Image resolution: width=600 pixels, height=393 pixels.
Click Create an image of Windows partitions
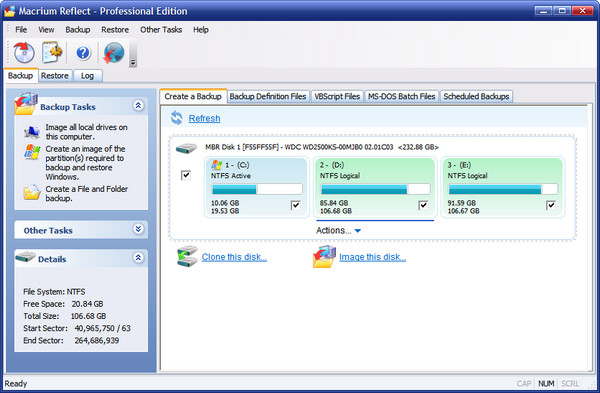pyautogui.click(x=85, y=163)
